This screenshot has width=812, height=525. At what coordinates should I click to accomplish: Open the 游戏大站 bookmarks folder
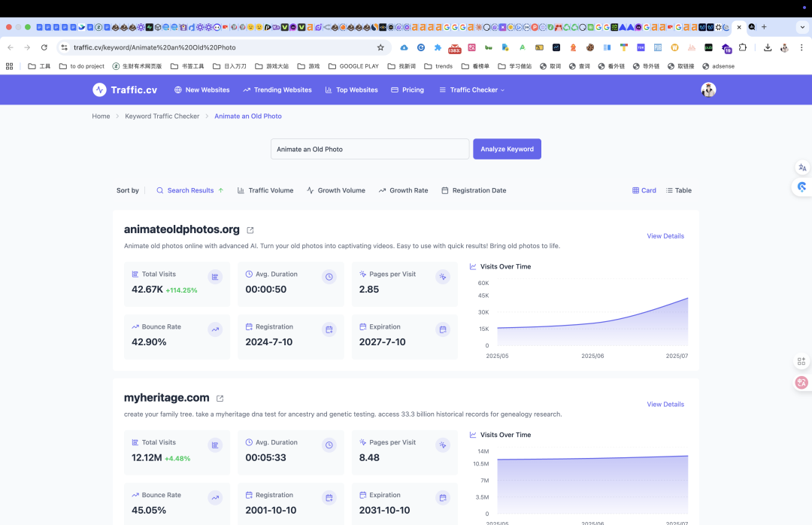coord(272,66)
